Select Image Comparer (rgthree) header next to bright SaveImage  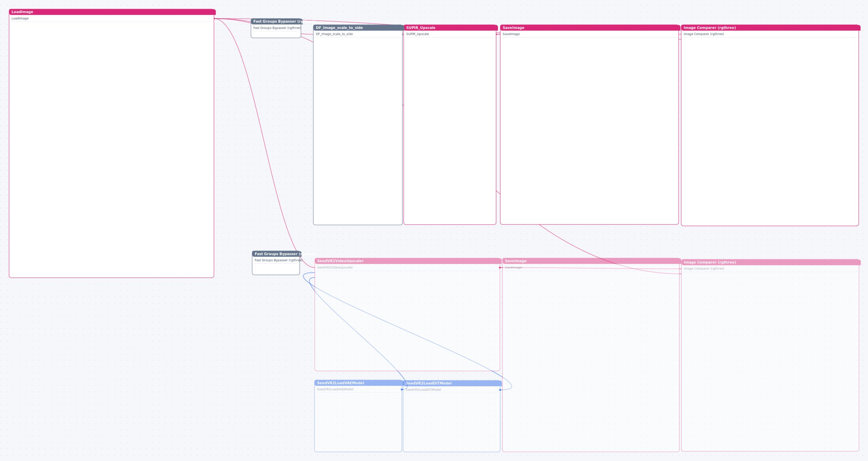(771, 28)
